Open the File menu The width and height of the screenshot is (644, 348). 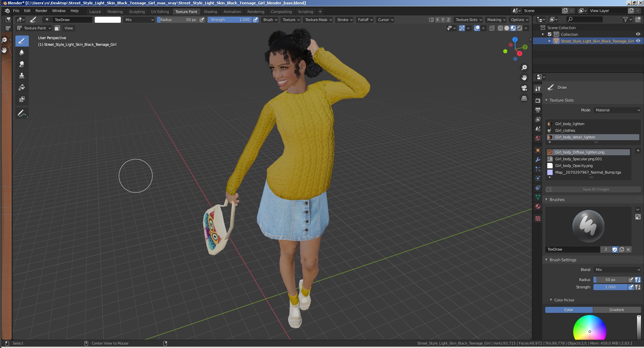16,11
